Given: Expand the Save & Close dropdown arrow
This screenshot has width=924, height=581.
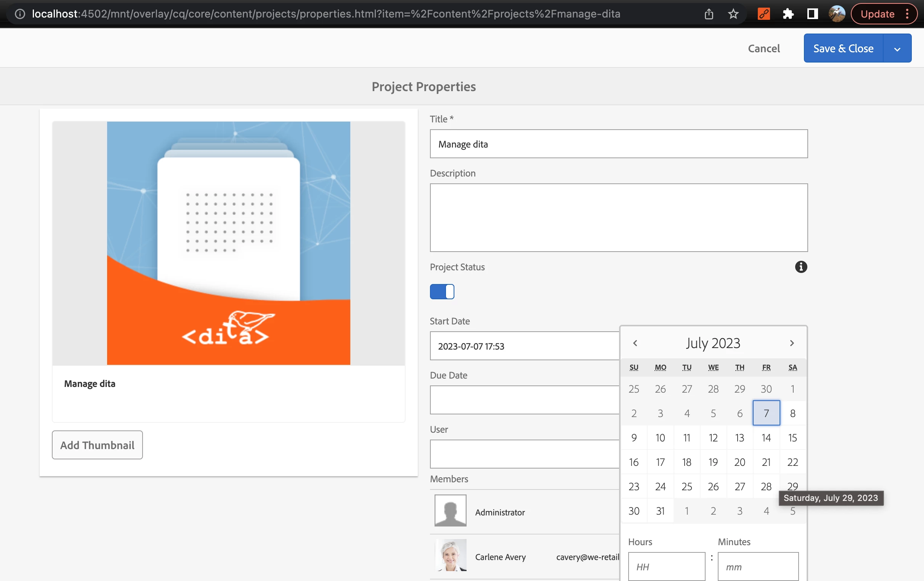Looking at the screenshot, I should (x=897, y=49).
